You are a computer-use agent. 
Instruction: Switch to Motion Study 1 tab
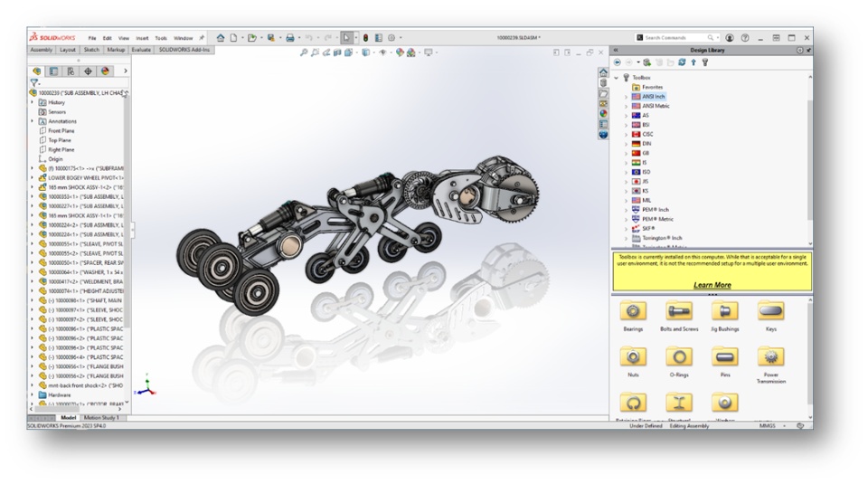[101, 418]
